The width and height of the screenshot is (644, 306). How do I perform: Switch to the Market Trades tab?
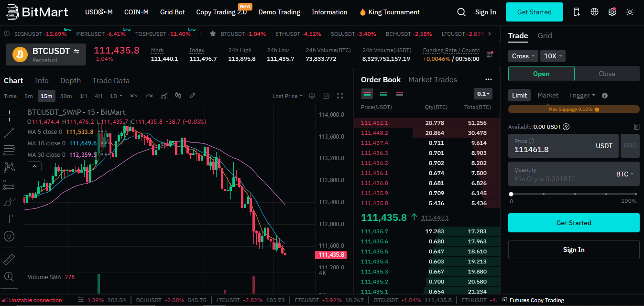click(x=432, y=80)
